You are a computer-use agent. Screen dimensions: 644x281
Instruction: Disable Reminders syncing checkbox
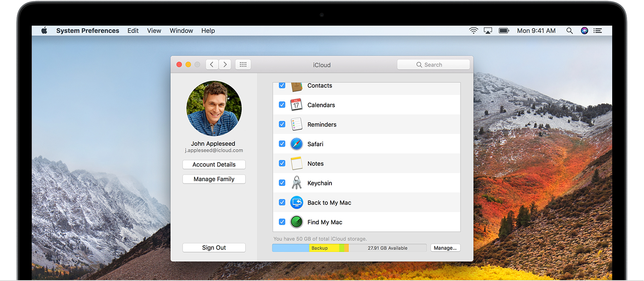click(x=282, y=124)
